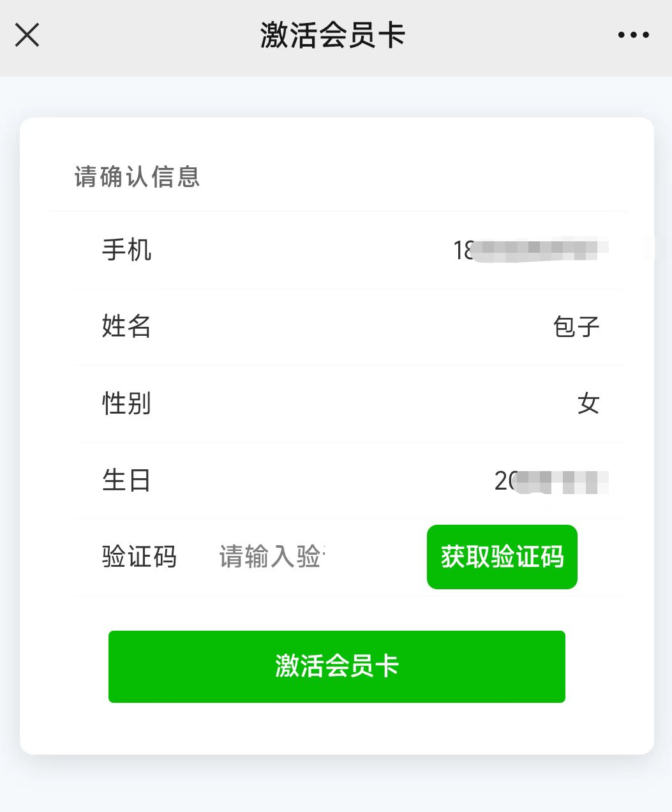Focus the 请输入验证码 input field
Screen dimensions: 672x812
point(273,557)
